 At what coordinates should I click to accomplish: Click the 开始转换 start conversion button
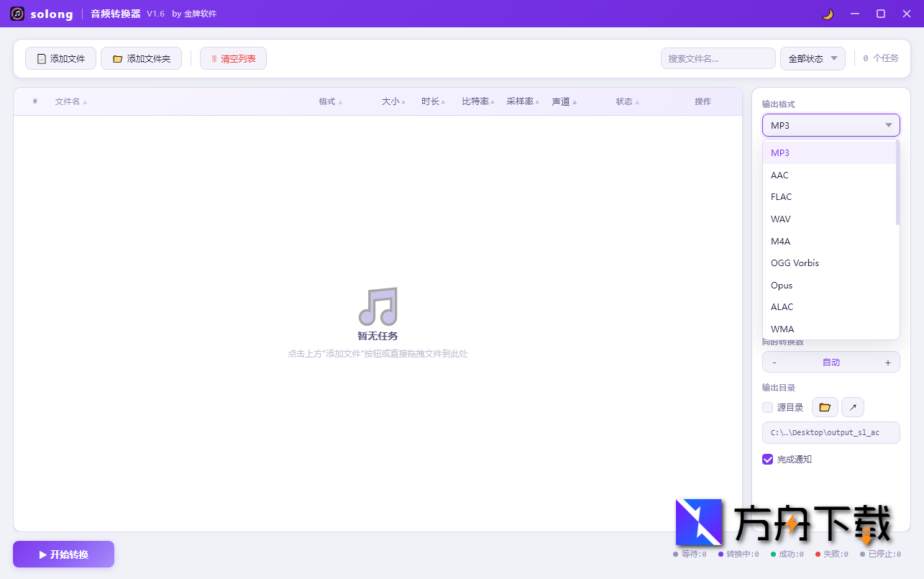(x=63, y=554)
